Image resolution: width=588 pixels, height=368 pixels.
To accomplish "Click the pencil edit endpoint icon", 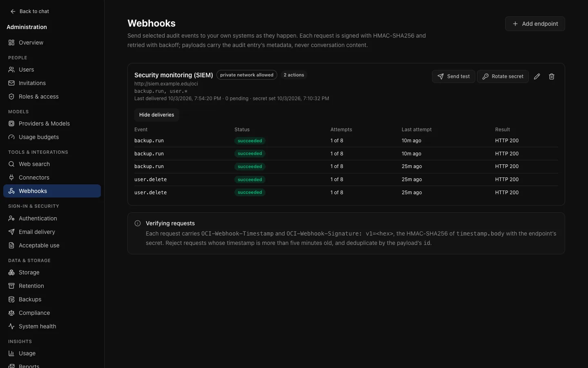I will click(537, 76).
